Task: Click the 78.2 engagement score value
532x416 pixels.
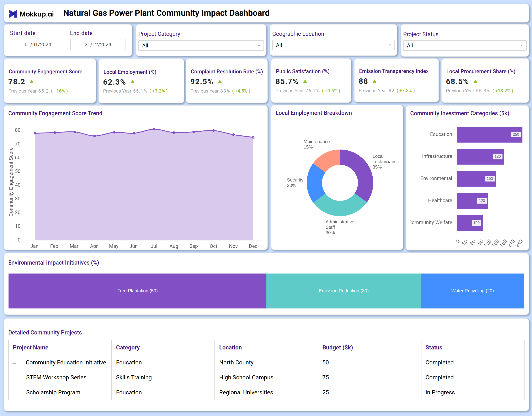Action: pos(17,82)
